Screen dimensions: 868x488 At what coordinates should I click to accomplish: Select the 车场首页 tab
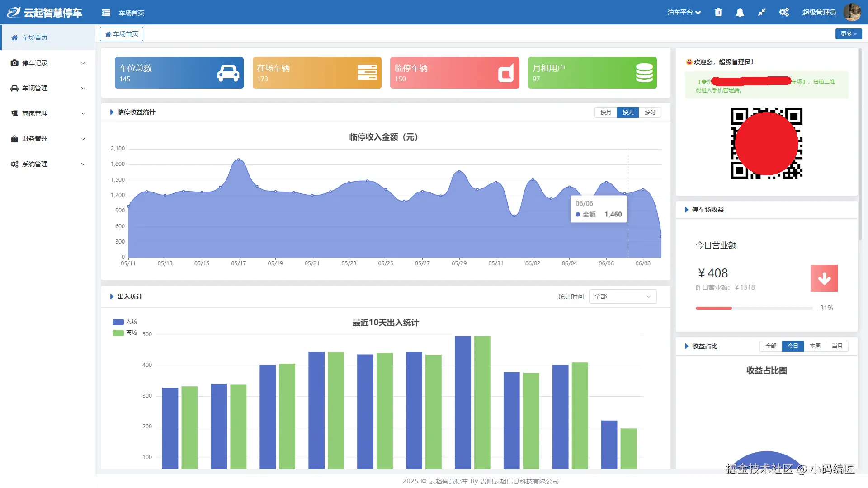pos(122,34)
